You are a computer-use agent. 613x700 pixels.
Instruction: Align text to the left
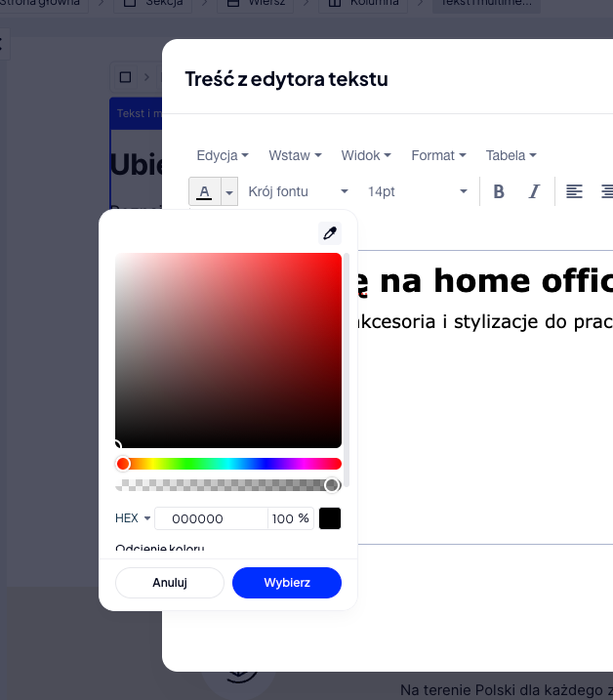click(x=574, y=191)
